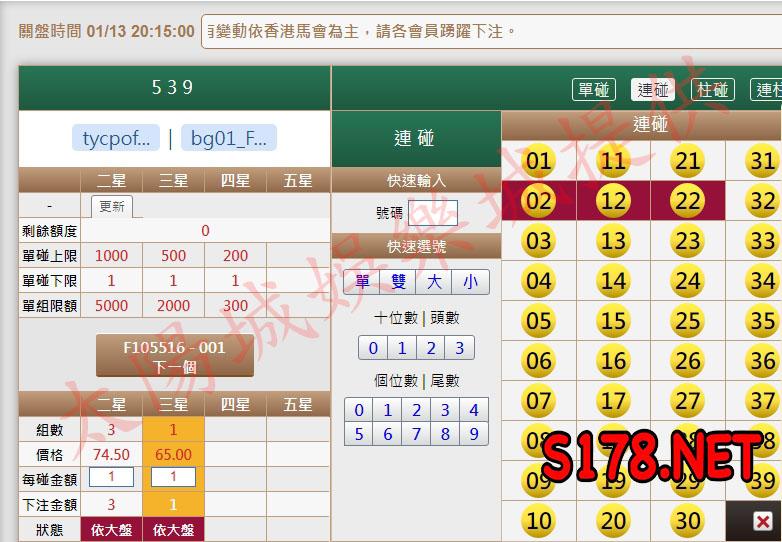782x542 pixels.
Task: Choose number ball 06
Action: 538,361
